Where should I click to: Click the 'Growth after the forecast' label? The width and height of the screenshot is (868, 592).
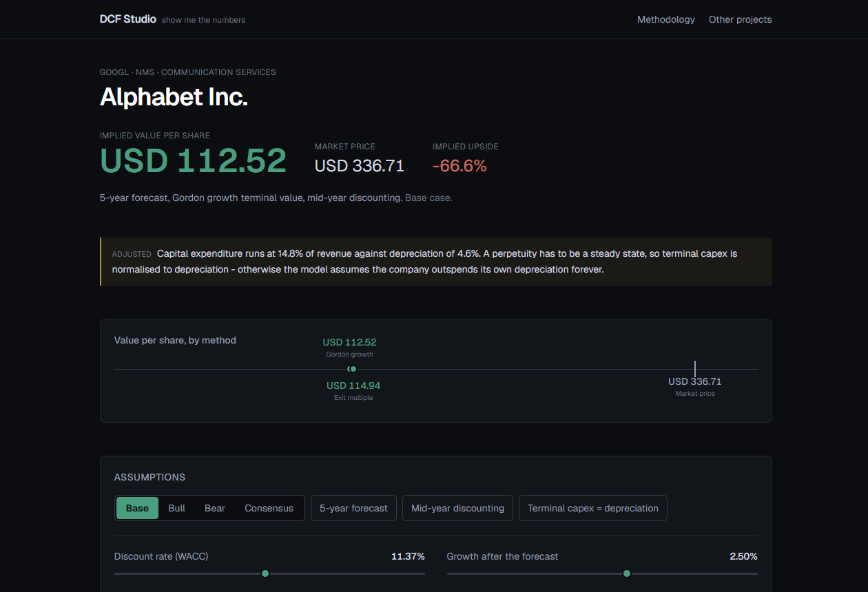(x=502, y=556)
